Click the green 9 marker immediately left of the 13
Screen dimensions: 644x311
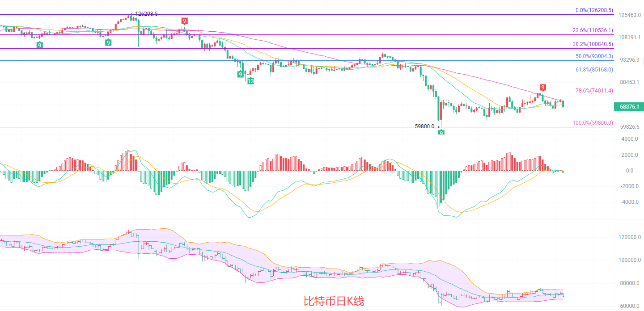coord(241,74)
